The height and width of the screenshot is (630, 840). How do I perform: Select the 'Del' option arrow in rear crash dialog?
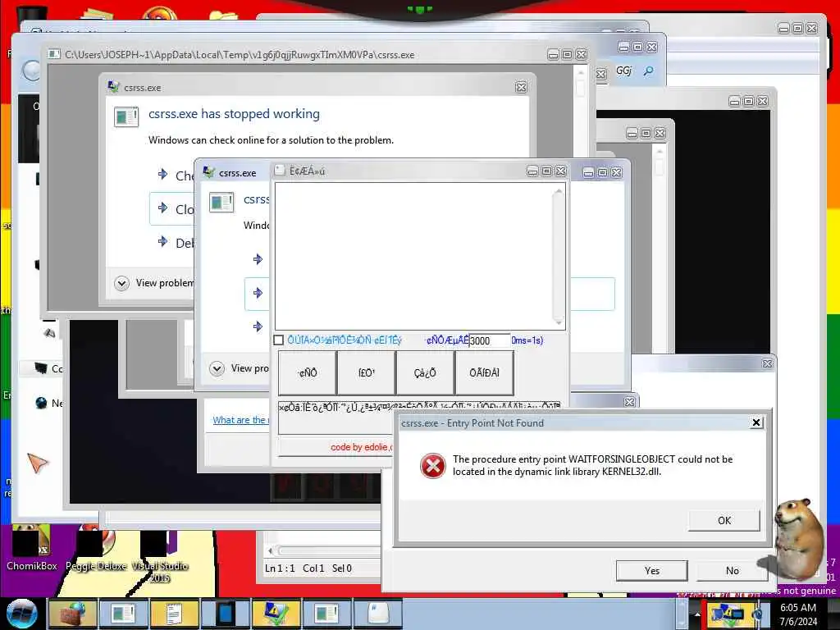(163, 242)
